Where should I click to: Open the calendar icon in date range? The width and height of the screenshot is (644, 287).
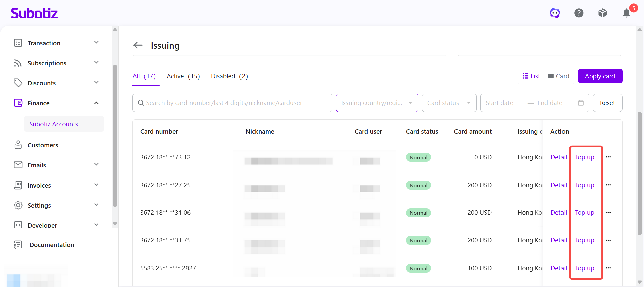pyautogui.click(x=581, y=103)
